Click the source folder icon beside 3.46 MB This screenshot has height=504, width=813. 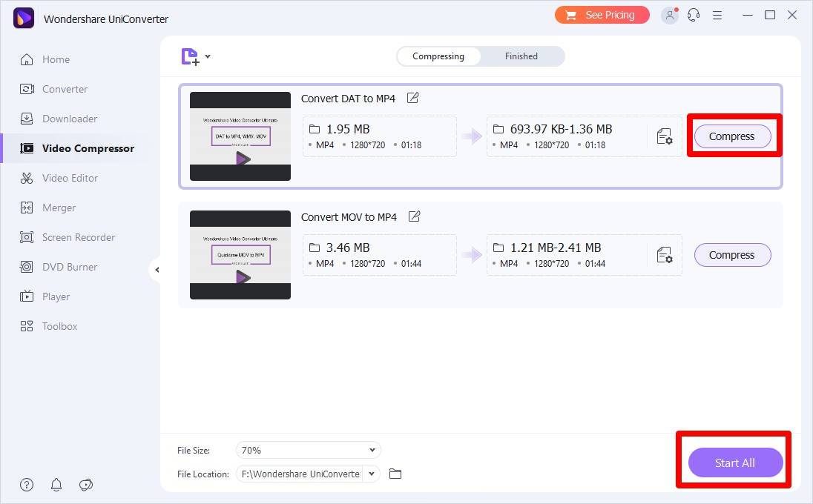(x=315, y=248)
